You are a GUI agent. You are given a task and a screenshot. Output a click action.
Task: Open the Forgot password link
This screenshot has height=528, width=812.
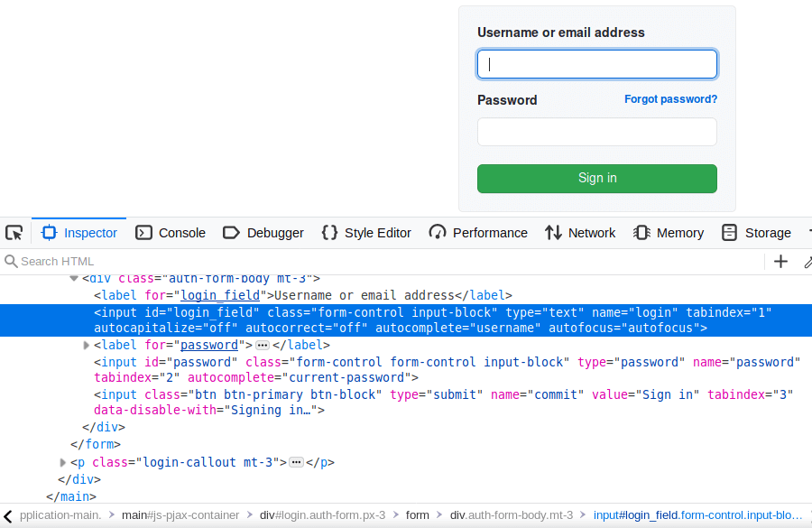(x=670, y=99)
